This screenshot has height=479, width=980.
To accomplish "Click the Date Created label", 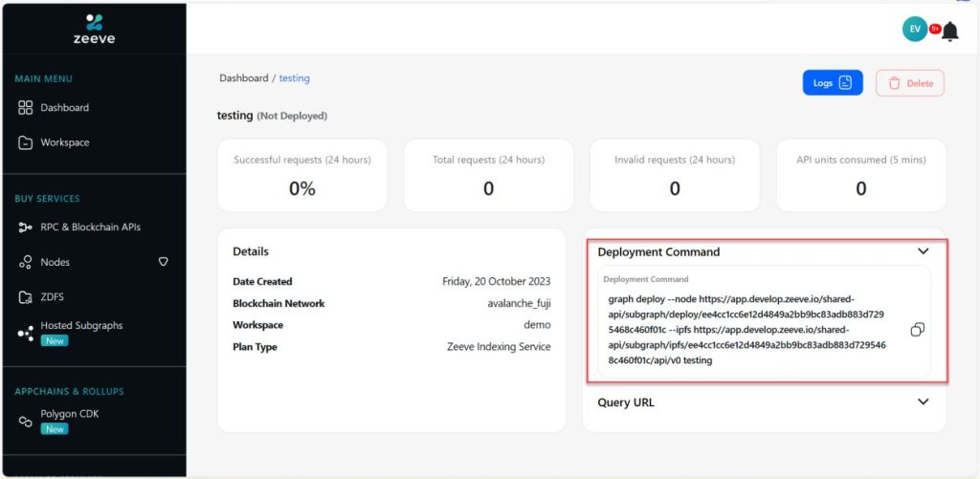I will pyautogui.click(x=262, y=282).
